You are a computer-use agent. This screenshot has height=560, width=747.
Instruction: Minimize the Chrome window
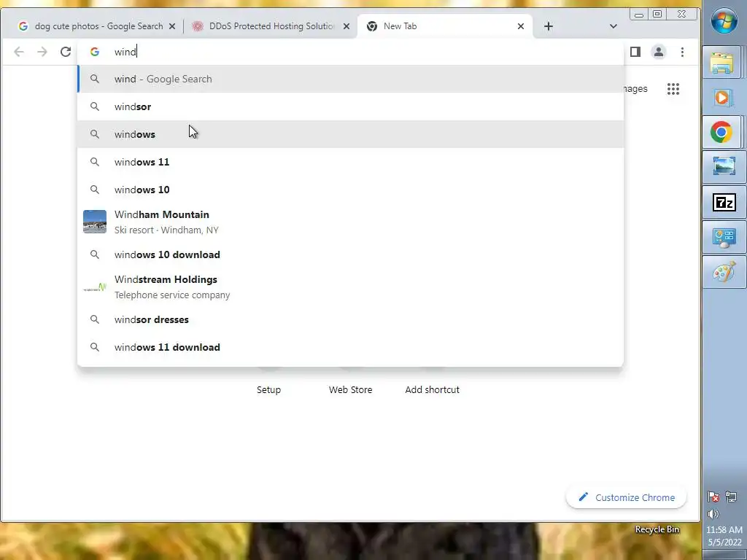[x=639, y=15]
